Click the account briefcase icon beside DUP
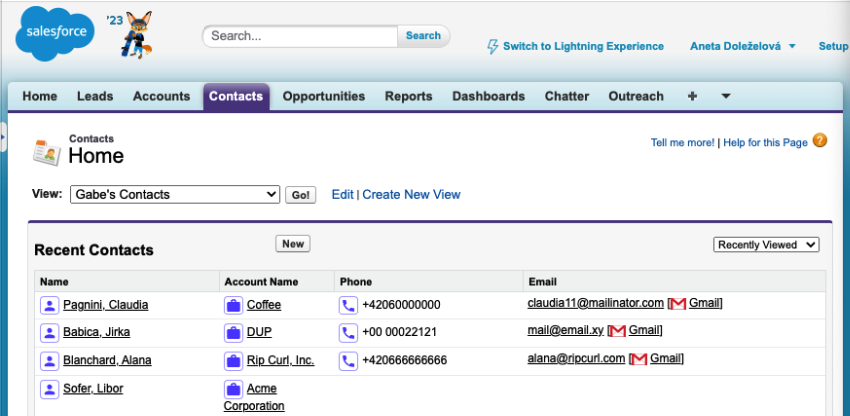850x416 pixels. [233, 332]
